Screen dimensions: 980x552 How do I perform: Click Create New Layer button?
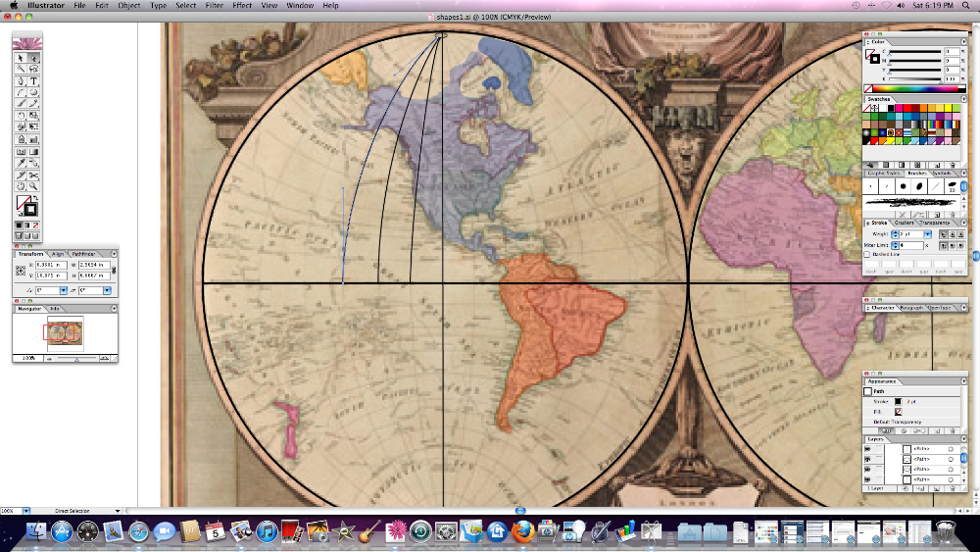coord(938,488)
